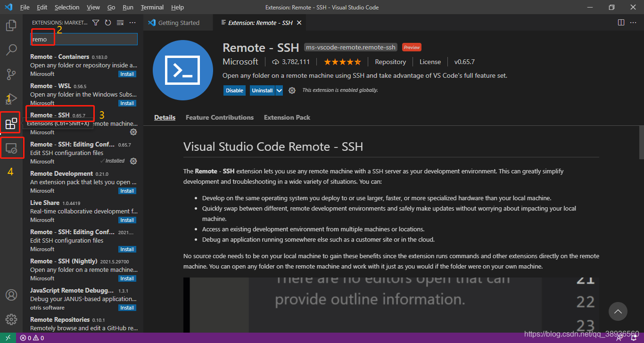The image size is (644, 343).
Task: Filter extensions with the funnel icon
Action: point(96,23)
